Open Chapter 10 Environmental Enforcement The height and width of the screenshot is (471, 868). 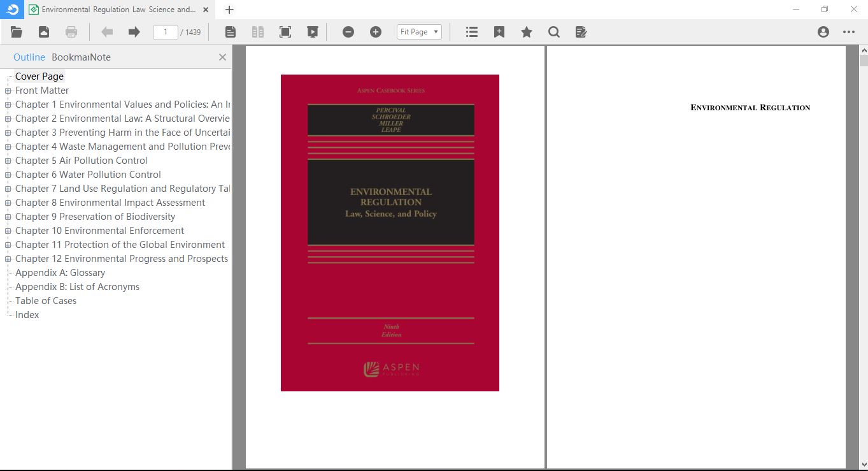[x=99, y=231]
